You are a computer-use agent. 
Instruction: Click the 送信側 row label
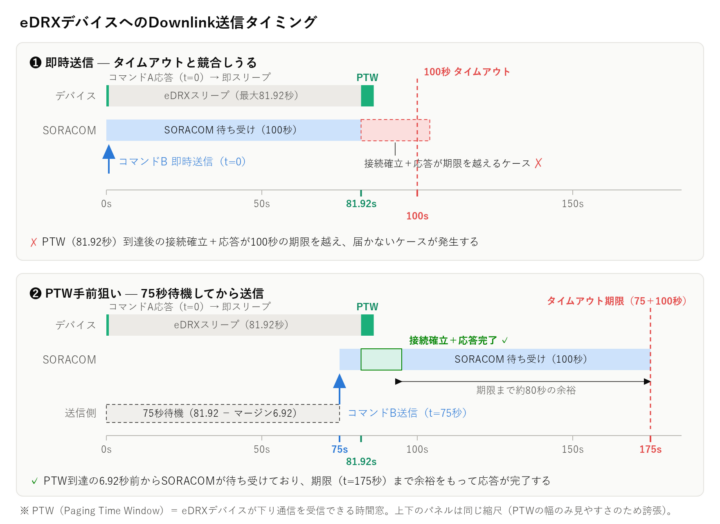point(80,413)
